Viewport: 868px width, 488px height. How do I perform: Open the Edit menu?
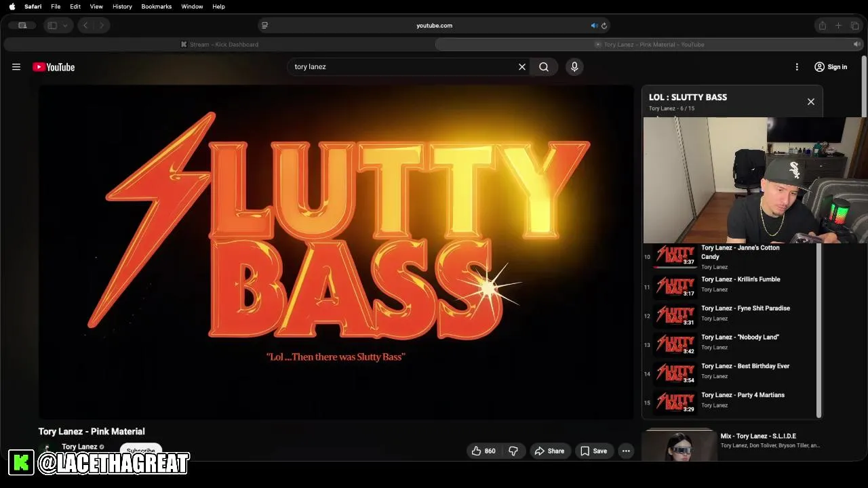click(75, 6)
